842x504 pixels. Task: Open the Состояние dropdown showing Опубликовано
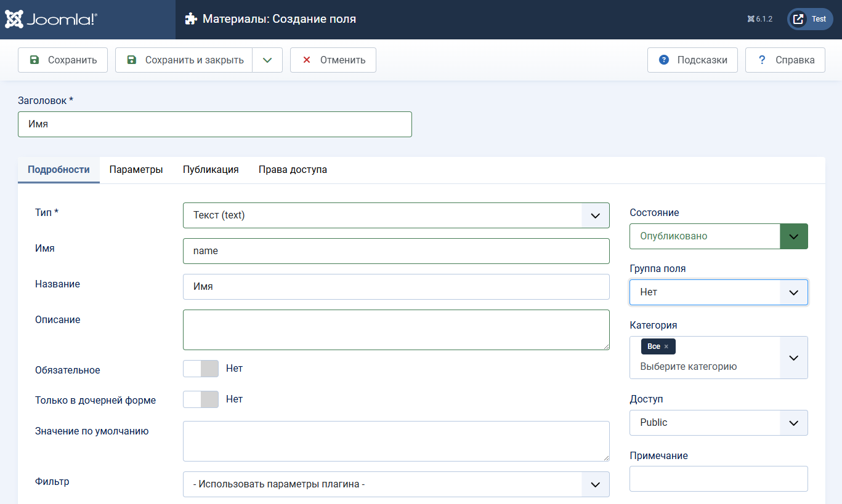(x=719, y=236)
